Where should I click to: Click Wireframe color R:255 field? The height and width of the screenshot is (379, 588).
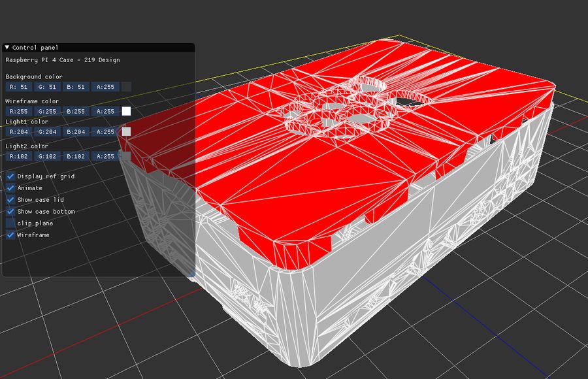[19, 111]
